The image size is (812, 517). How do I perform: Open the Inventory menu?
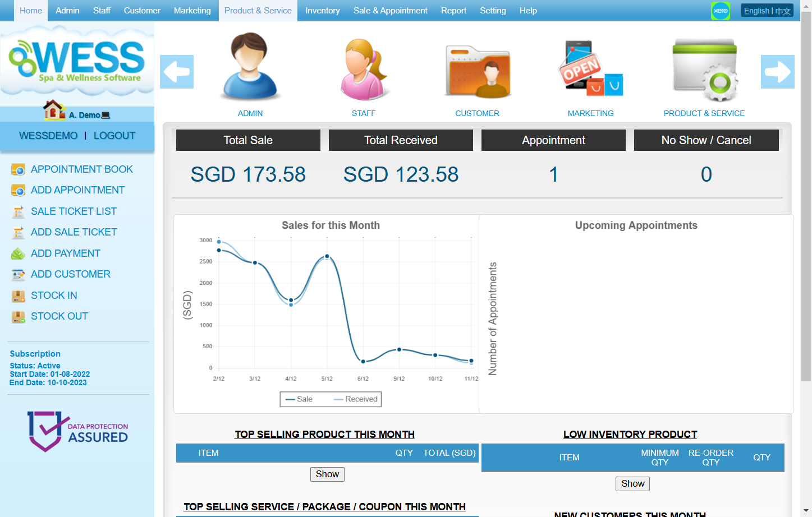[323, 11]
